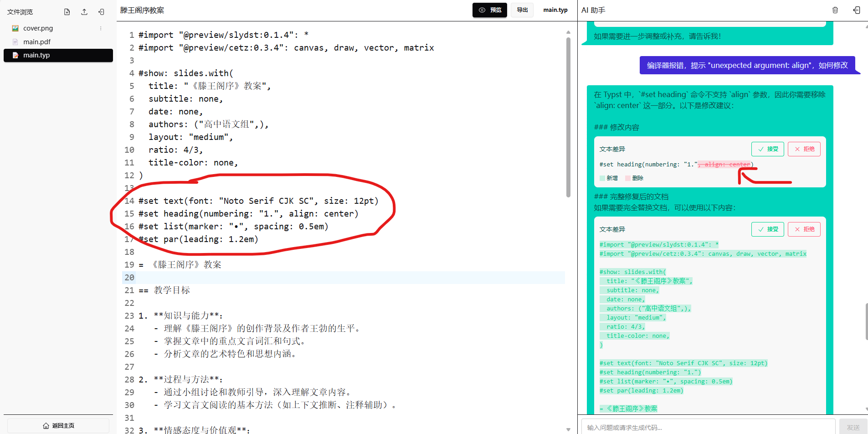Screen dimensions: 868x434
Task: Toggle 预览 preview mode
Action: pos(489,10)
